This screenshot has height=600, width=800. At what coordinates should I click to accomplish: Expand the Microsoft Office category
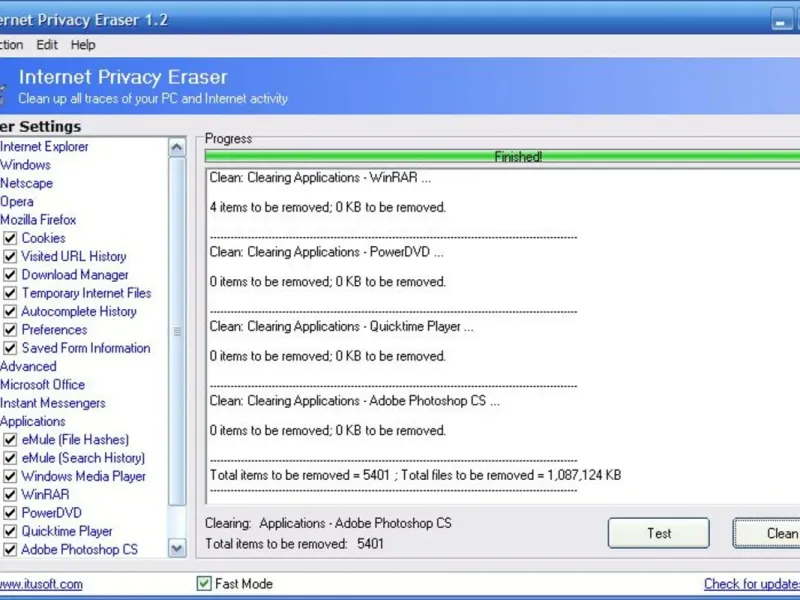(42, 385)
